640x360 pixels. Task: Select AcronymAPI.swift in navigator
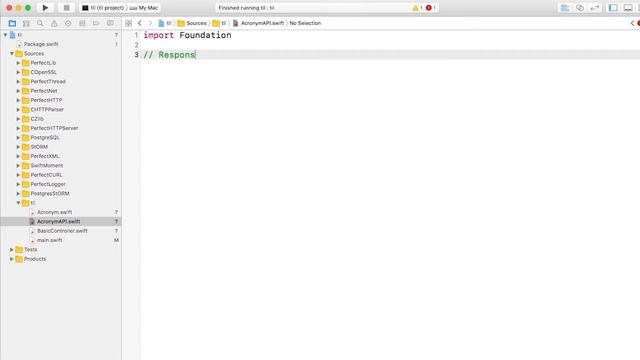(x=58, y=222)
